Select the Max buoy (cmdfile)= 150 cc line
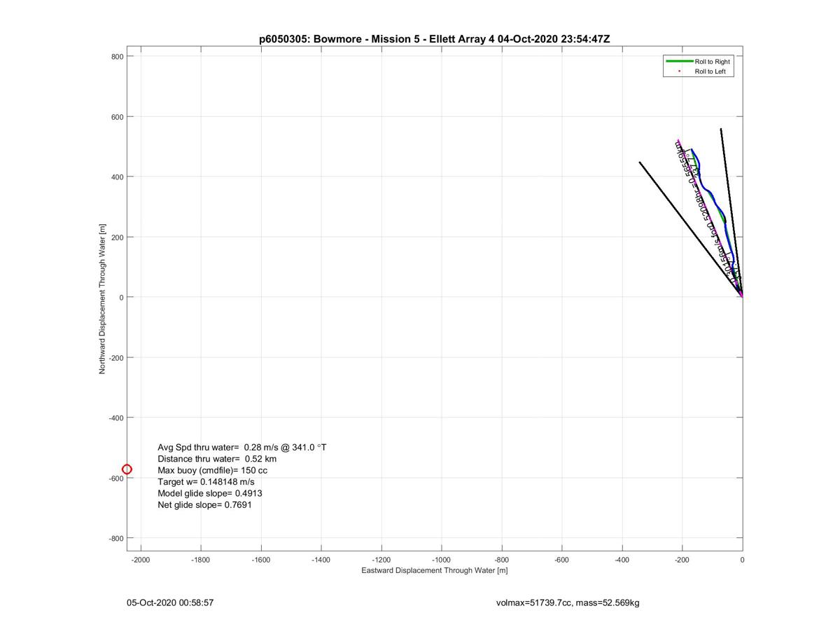The width and height of the screenshot is (840, 620). click(x=213, y=470)
